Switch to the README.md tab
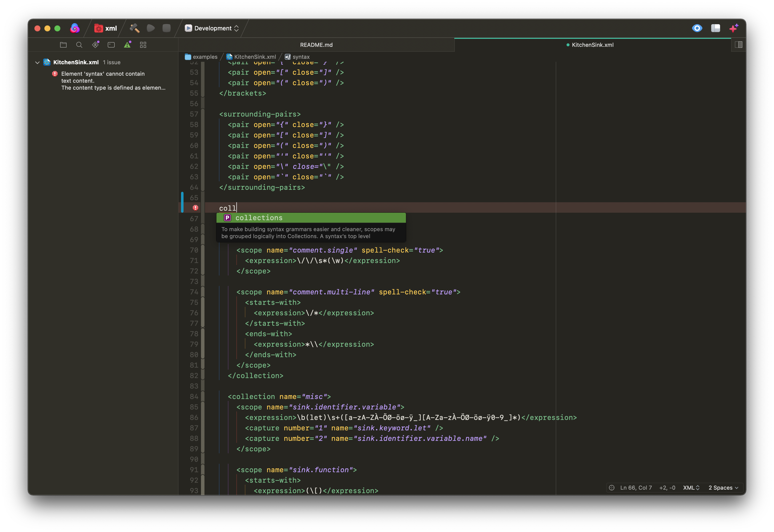This screenshot has width=774, height=532. (316, 45)
